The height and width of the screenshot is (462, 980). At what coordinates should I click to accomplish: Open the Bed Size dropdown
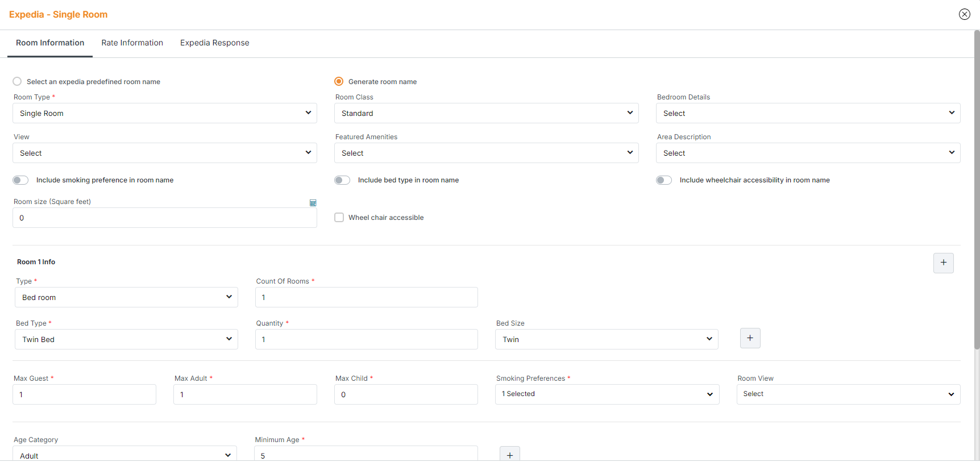(x=607, y=339)
